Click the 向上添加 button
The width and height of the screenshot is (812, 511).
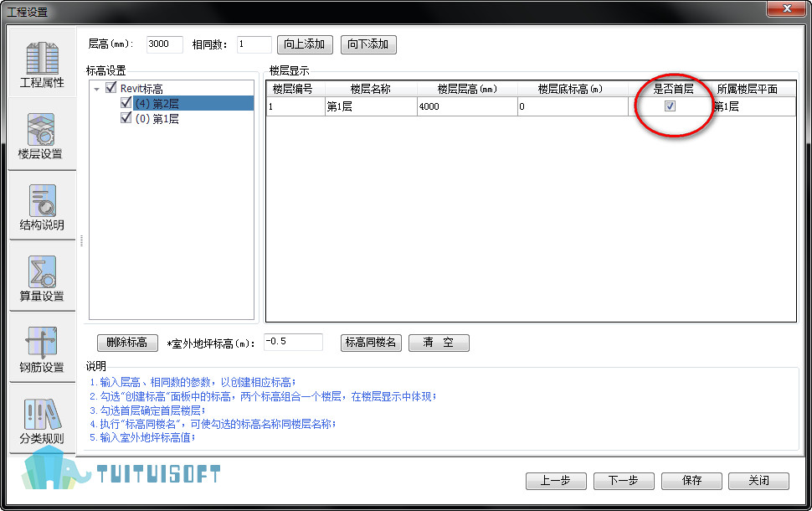306,44
